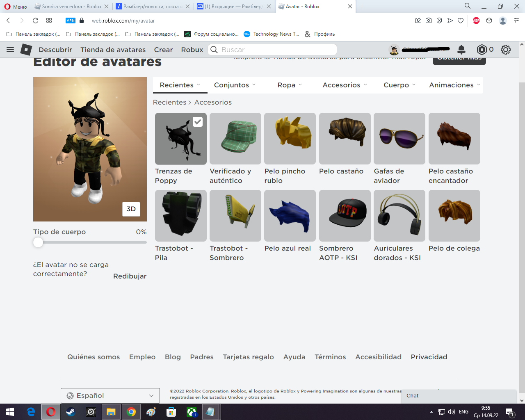
Task: Select the Pelo azul real thumbnail
Action: coord(290,216)
